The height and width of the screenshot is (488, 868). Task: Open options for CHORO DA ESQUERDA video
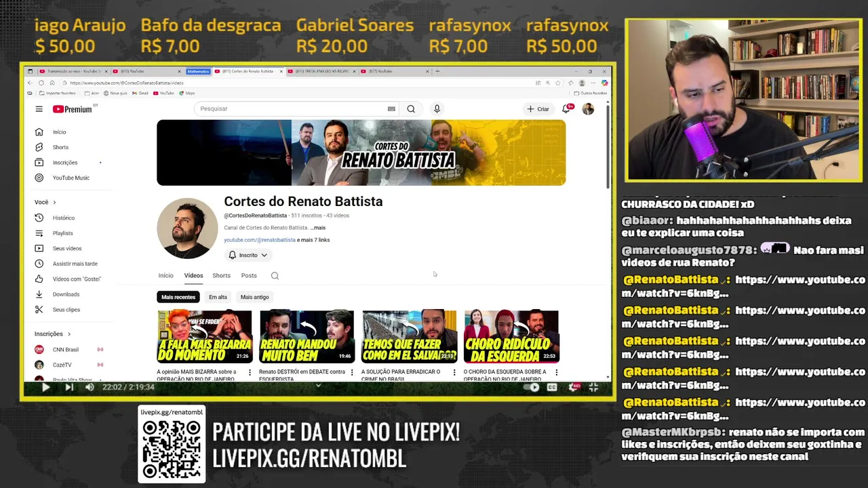(x=557, y=372)
